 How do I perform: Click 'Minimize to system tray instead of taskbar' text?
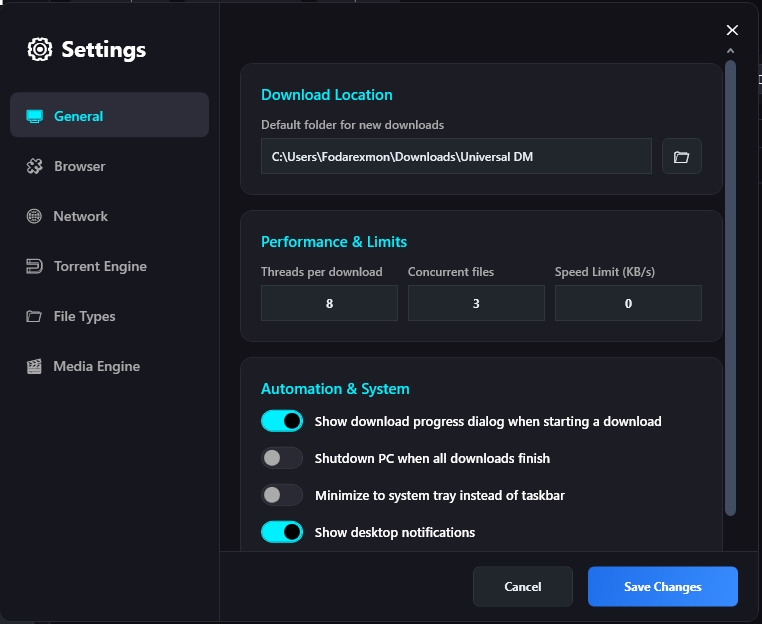pos(440,496)
